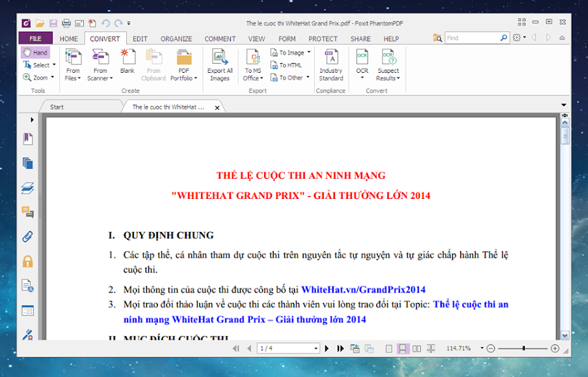Open the document tab list dropdown arrow
The height and width of the screenshot is (377, 588).
pyautogui.click(x=563, y=105)
